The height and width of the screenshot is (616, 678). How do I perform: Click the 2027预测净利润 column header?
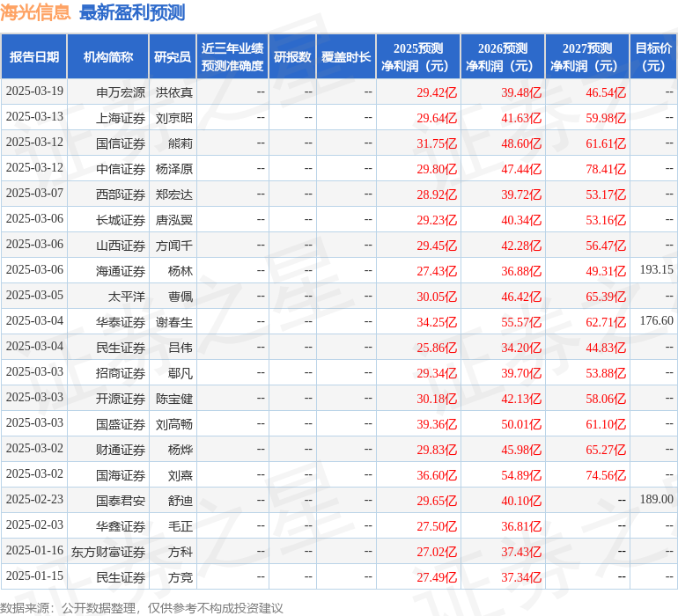[x=587, y=57]
